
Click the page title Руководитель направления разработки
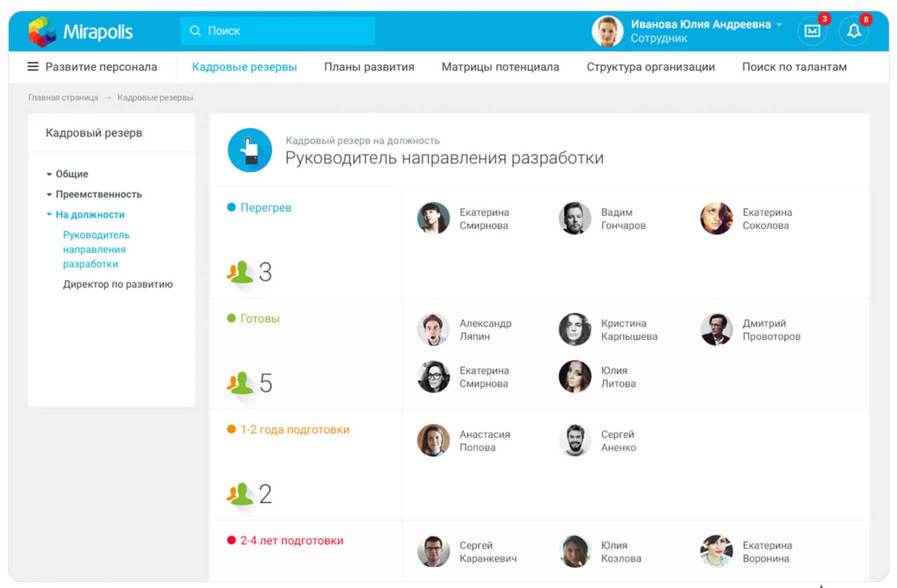pos(444,158)
